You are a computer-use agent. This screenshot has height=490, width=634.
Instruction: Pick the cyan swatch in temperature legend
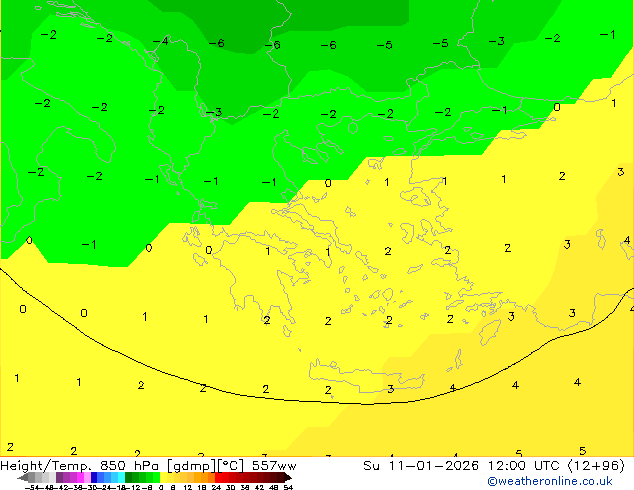(x=121, y=477)
